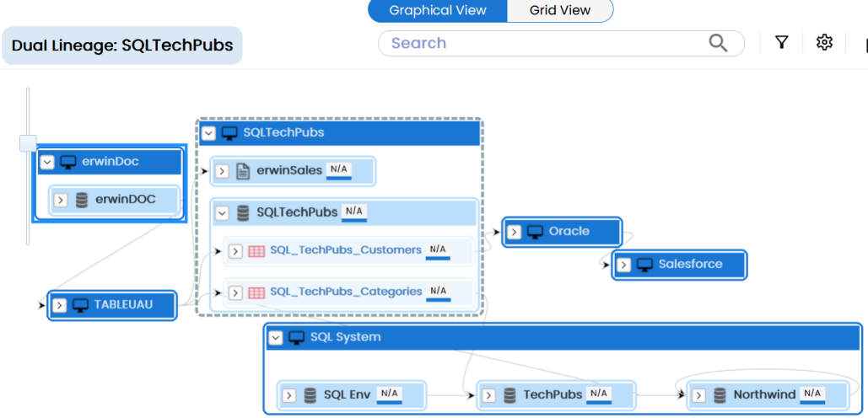Click the TechPubs database cylinder icon

click(509, 396)
